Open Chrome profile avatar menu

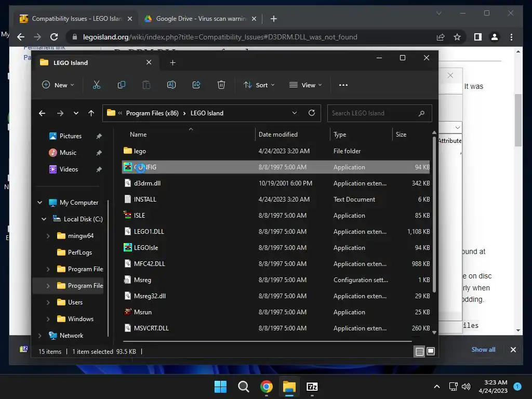[495, 37]
